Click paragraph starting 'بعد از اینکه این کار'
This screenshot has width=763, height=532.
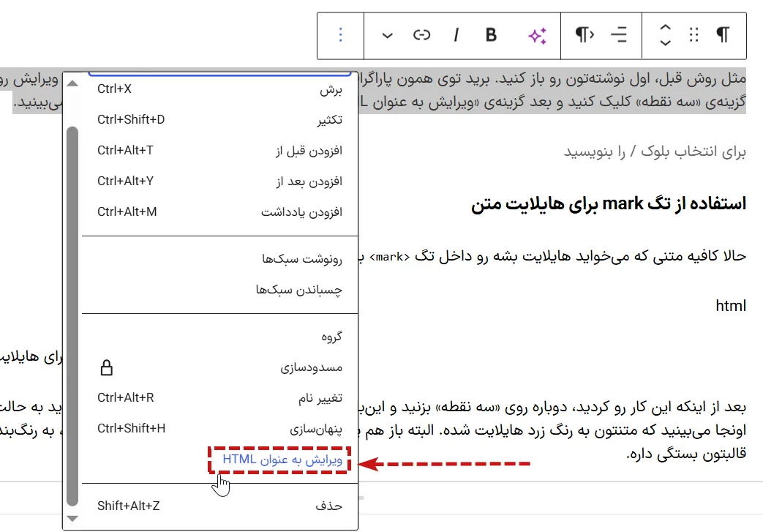click(553, 430)
